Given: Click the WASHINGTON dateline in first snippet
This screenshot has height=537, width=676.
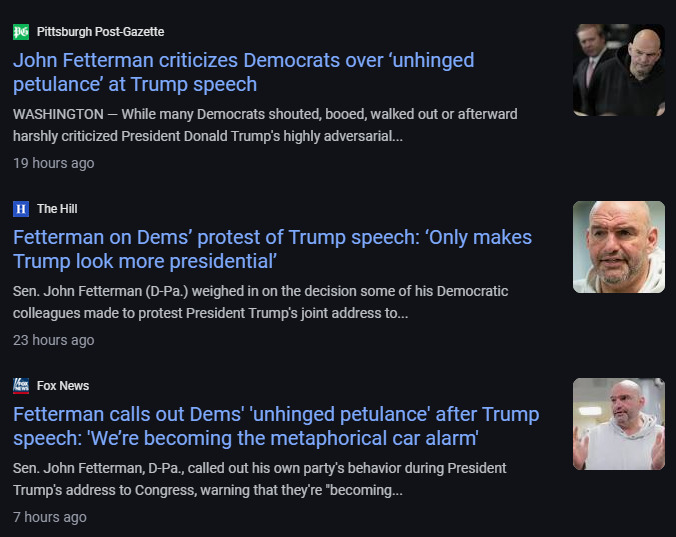Looking at the screenshot, I should click(58, 114).
